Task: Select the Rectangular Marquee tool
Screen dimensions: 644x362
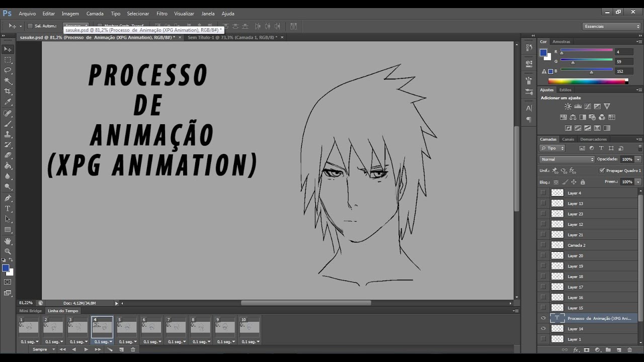Action: (x=8, y=60)
